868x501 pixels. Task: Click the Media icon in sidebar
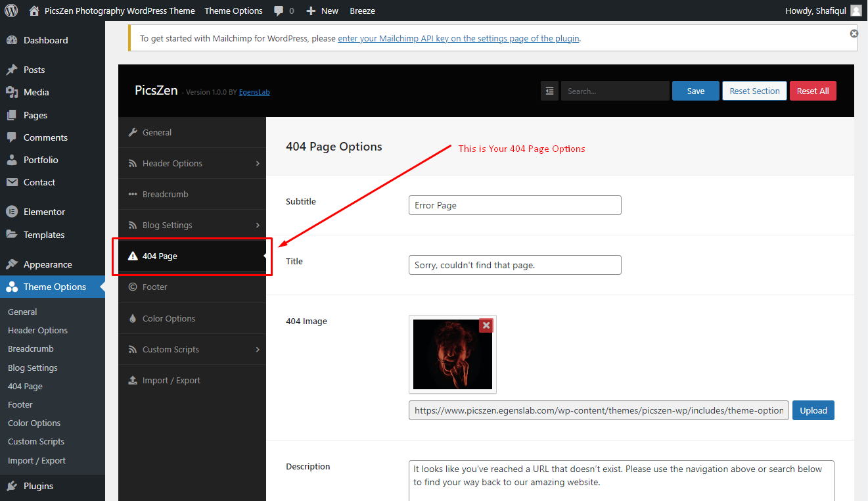coord(12,92)
